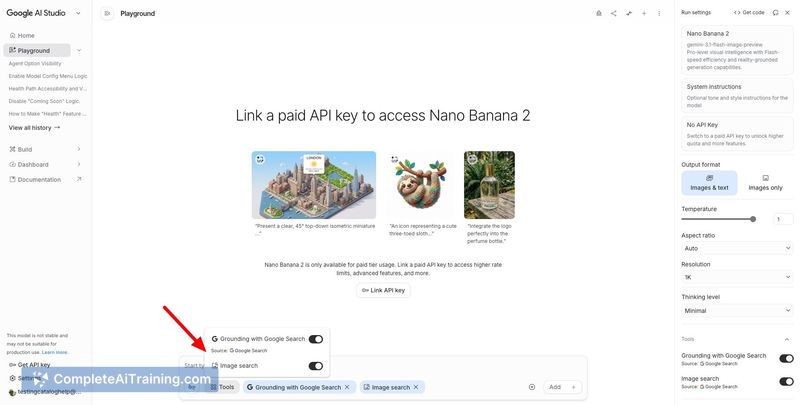The height and width of the screenshot is (405, 800).
Task: Click the image search icon in Tools popup
Action: [215, 366]
